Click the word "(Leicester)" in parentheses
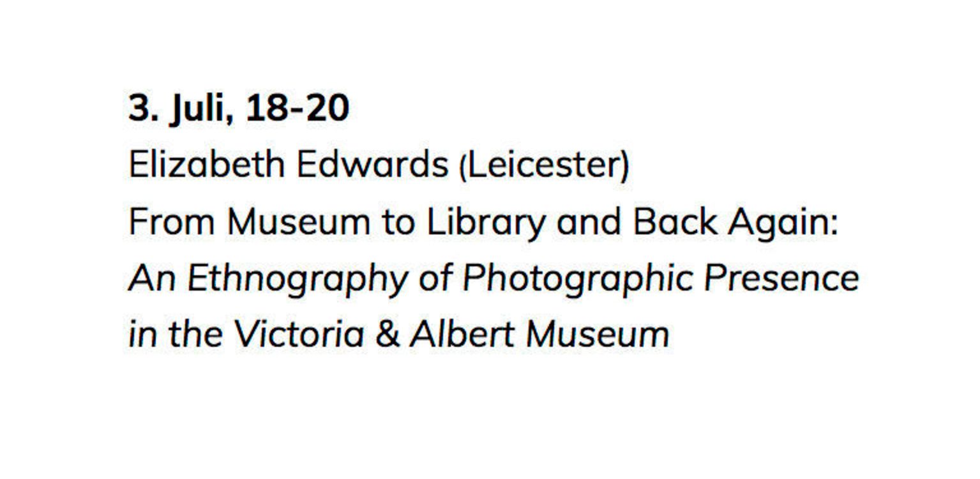980x479 pixels. tap(545, 166)
